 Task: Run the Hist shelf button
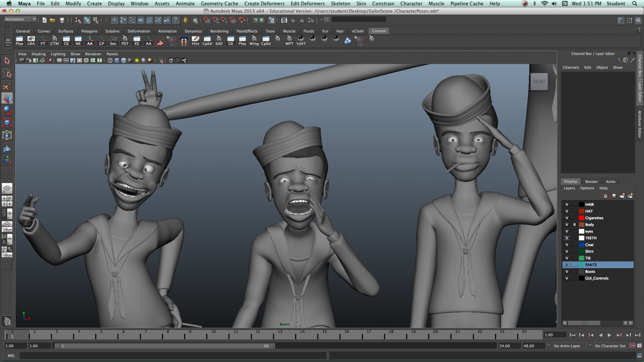(195, 41)
